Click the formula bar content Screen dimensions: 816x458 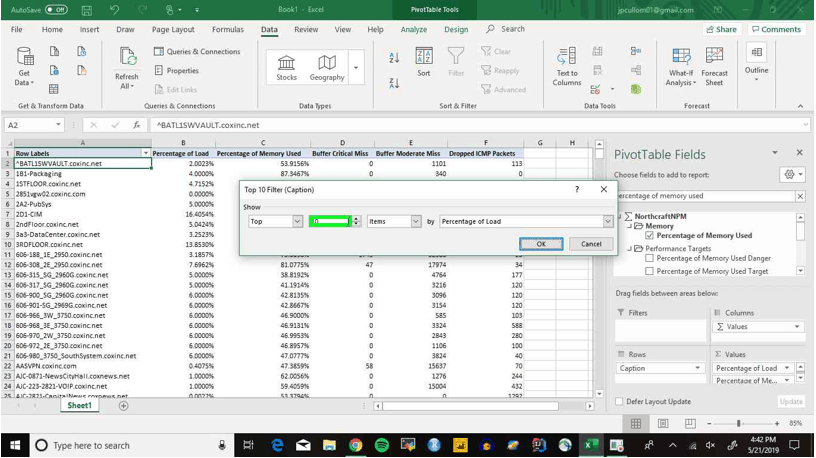pos(208,125)
